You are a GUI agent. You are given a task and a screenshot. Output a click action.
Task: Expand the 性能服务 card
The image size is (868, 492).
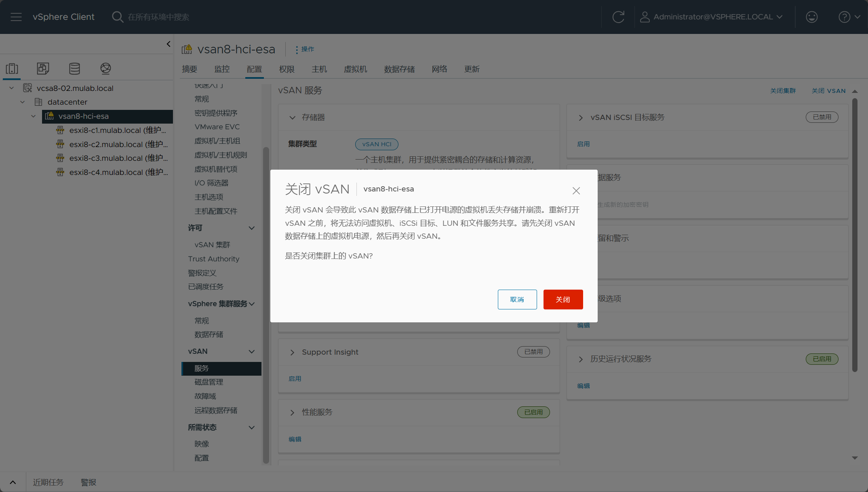click(x=292, y=412)
